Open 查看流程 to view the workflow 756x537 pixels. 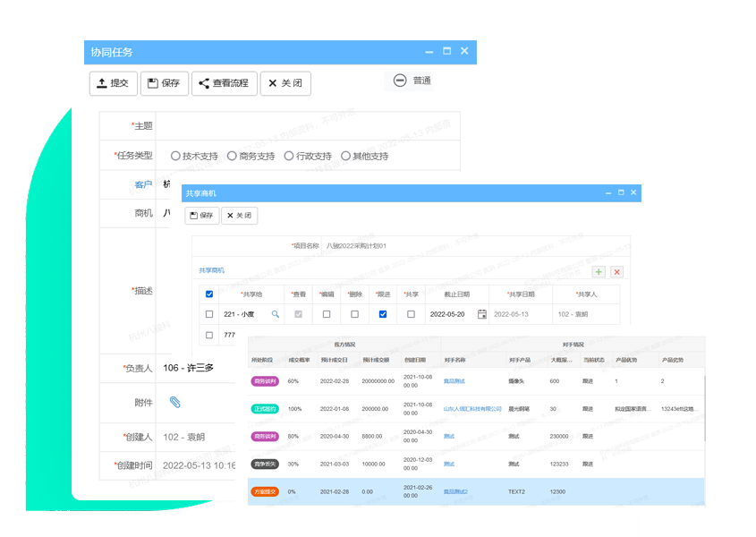[x=224, y=83]
